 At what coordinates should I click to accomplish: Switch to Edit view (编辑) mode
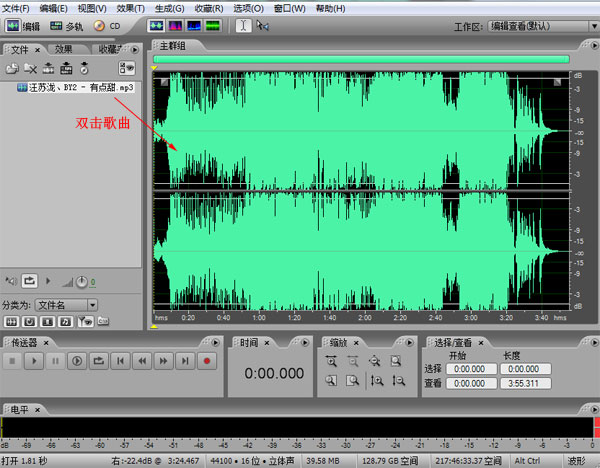point(22,26)
